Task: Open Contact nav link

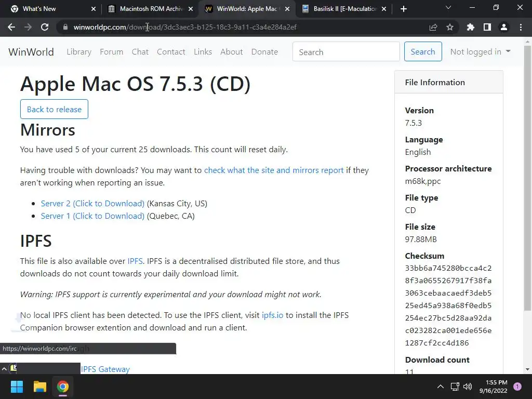Action: click(x=171, y=52)
